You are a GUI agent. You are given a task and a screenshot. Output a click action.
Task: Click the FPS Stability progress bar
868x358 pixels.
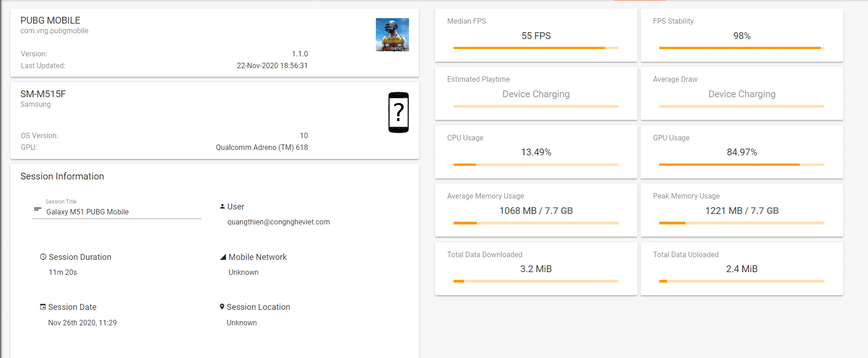pyautogui.click(x=742, y=48)
